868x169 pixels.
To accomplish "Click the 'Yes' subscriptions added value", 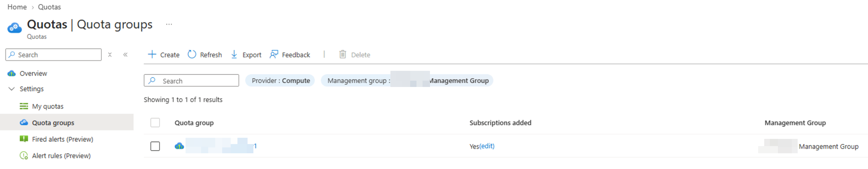I will pyautogui.click(x=474, y=146).
